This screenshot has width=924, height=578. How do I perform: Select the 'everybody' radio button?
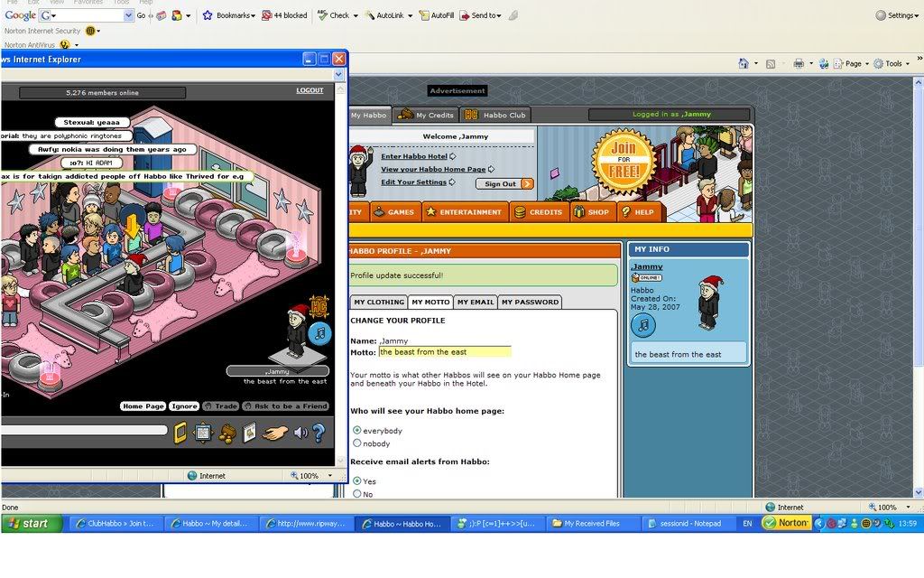[357, 431]
